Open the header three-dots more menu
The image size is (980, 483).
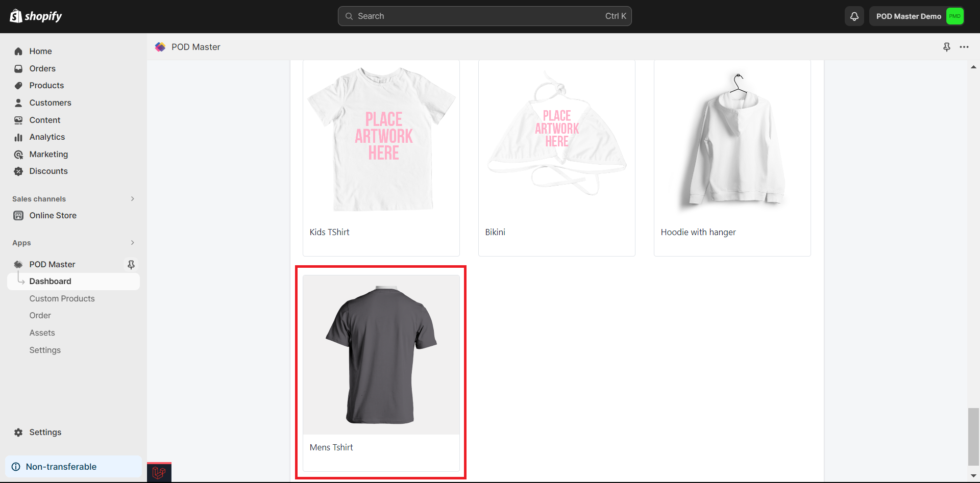pos(964,47)
